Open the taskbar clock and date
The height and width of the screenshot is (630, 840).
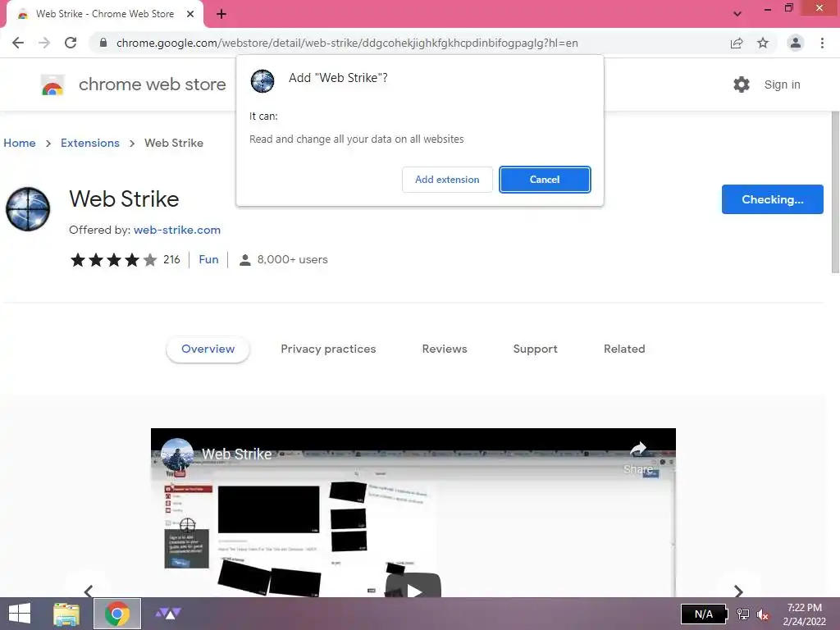pos(804,614)
